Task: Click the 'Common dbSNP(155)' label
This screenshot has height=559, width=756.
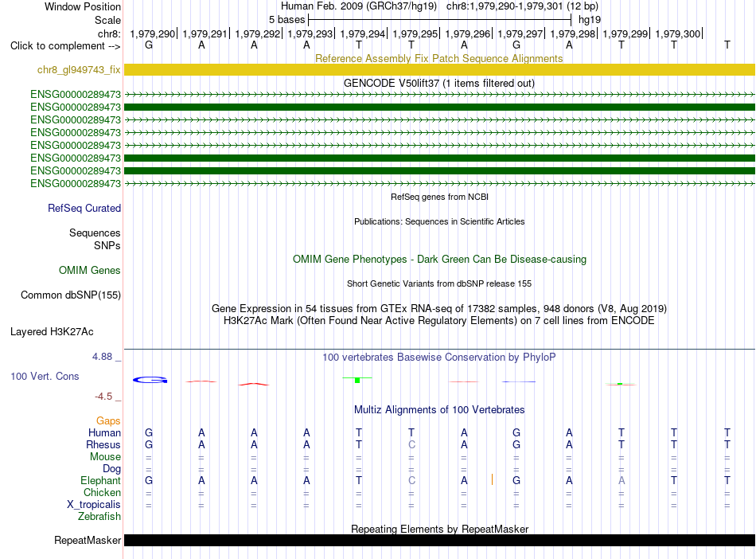Action: click(70, 295)
